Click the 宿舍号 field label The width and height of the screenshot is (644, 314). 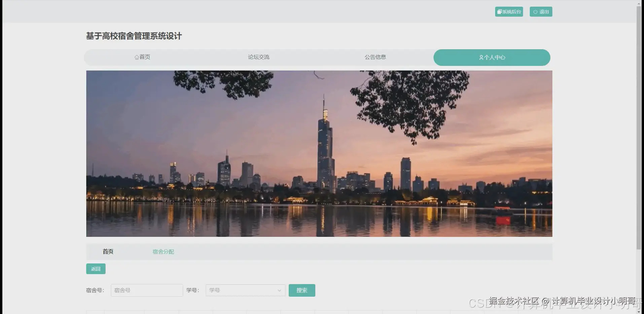click(95, 290)
